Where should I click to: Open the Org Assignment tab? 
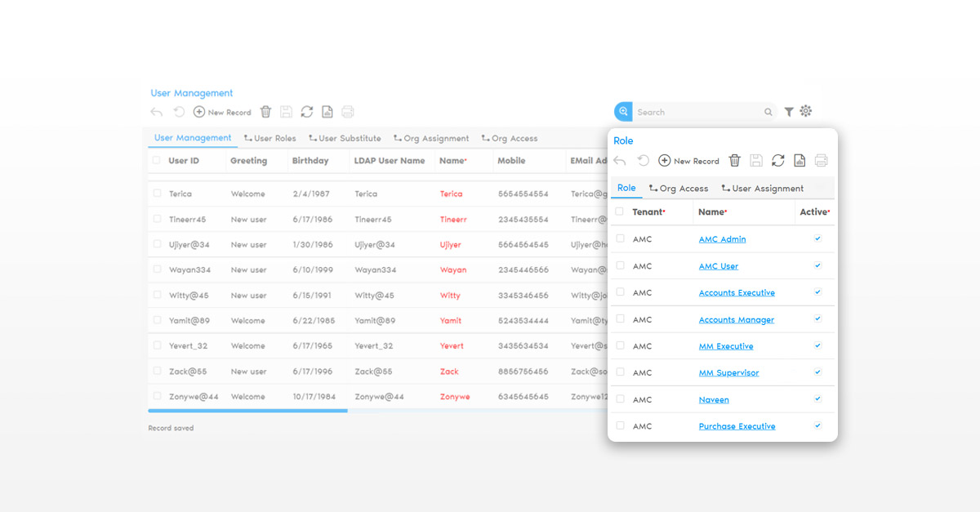coord(431,138)
